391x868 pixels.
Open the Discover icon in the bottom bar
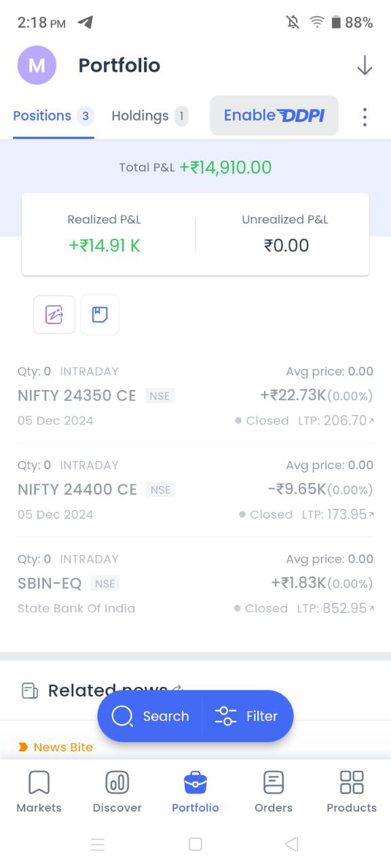(117, 783)
